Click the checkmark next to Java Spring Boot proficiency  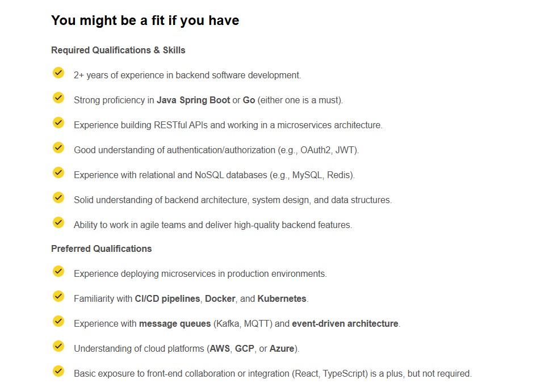click(58, 98)
